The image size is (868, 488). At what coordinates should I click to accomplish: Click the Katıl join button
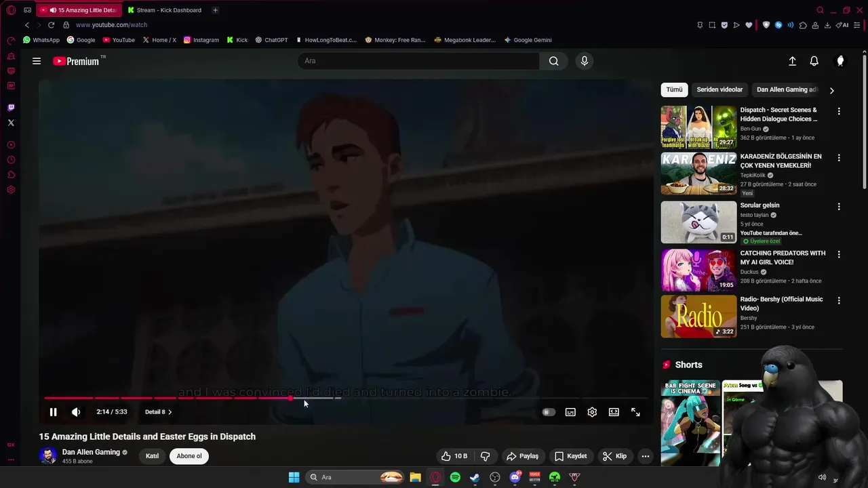(x=153, y=456)
